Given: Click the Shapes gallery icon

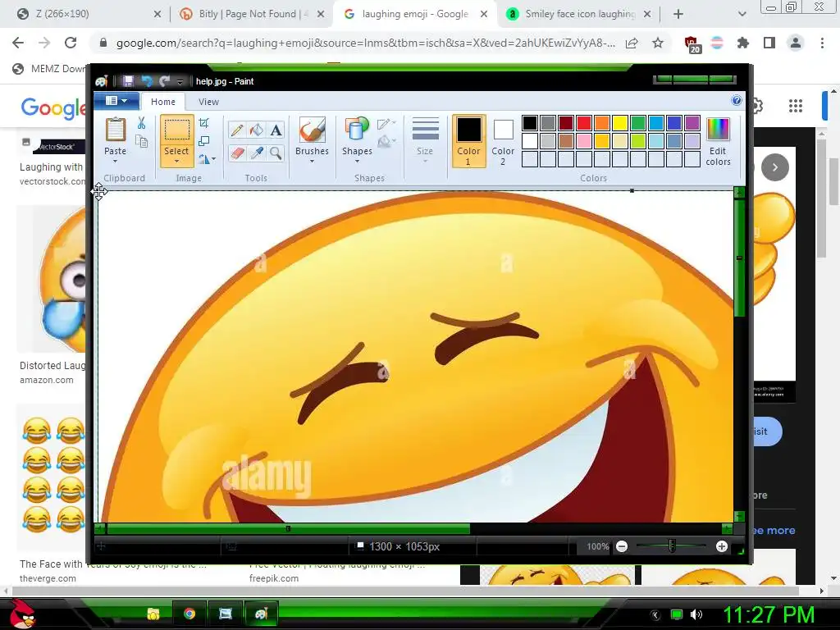Looking at the screenshot, I should click(357, 130).
